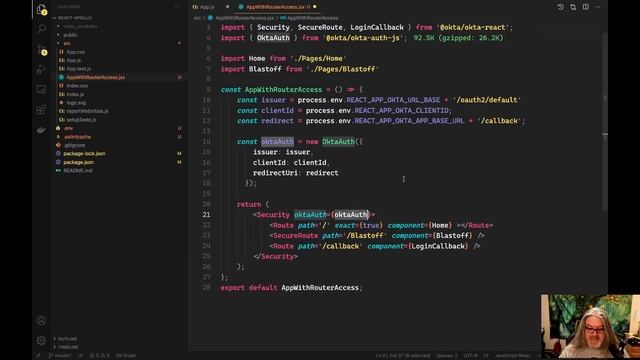Expand the public folder
The width and height of the screenshot is (640, 360).
tap(70, 35)
